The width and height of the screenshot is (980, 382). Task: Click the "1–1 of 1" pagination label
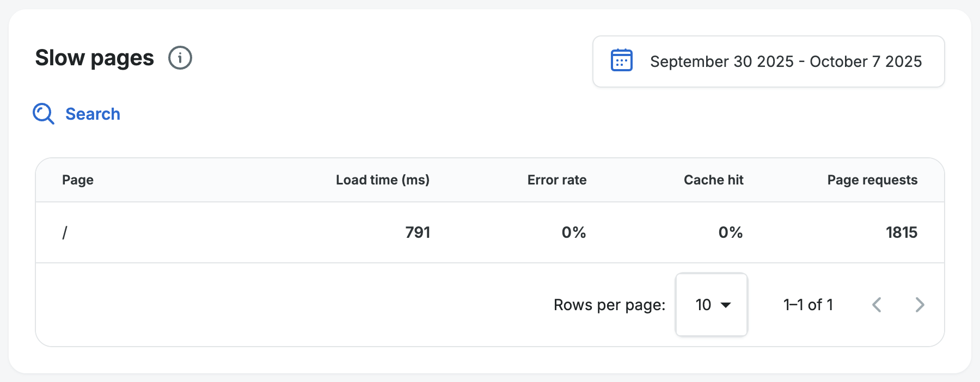click(808, 305)
